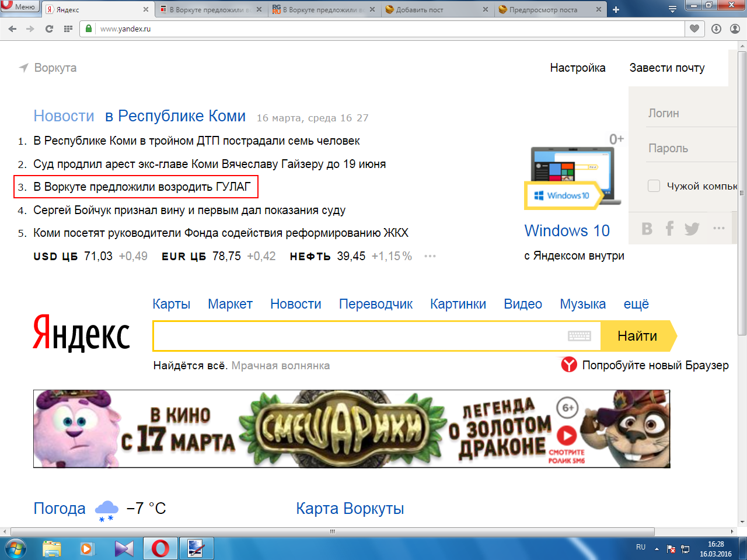Screen dimensions: 747x560
Task: Show more exchange rates after НЕФТЬ
Action: (x=430, y=256)
